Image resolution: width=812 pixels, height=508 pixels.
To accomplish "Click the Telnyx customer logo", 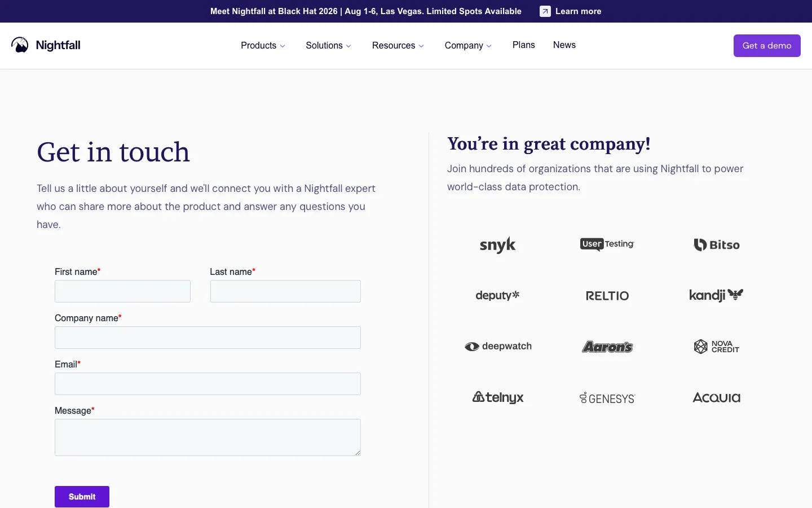I will point(498,397).
